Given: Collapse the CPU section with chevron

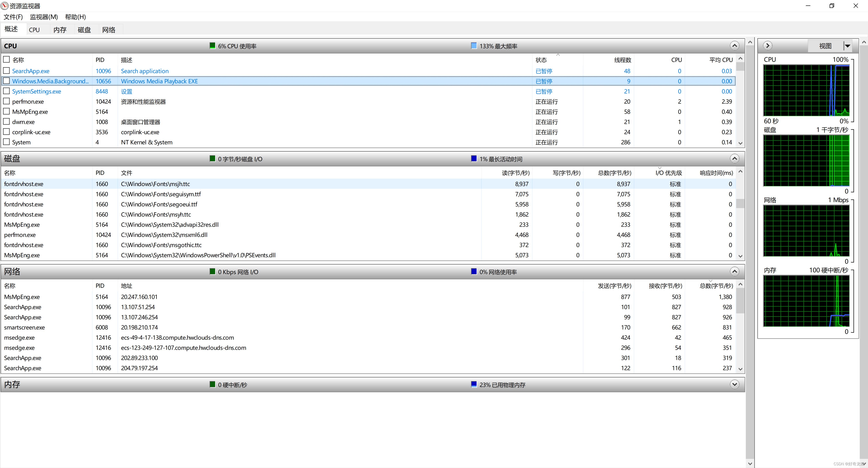Looking at the screenshot, I should (735, 45).
